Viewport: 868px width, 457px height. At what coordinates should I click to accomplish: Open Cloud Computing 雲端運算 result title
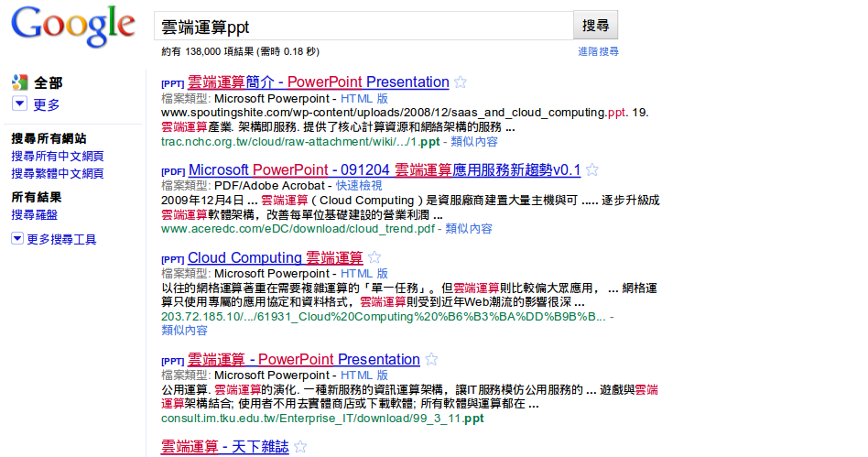[275, 257]
